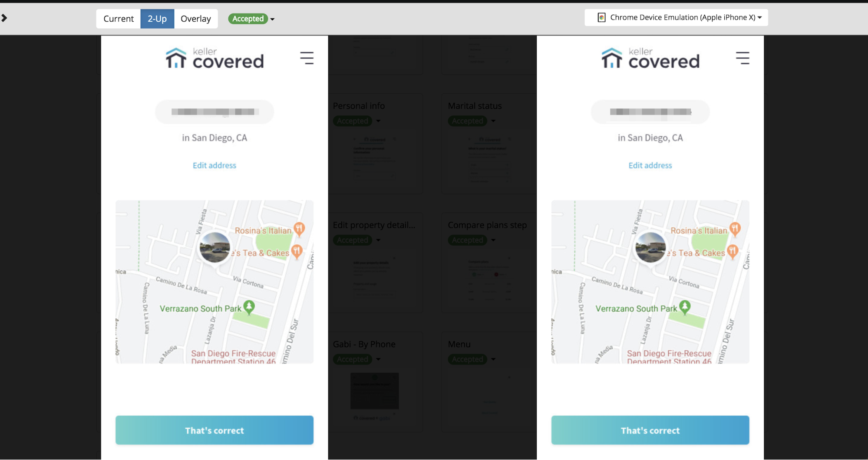This screenshot has height=460, width=868.
Task: Open hamburger menu in left screenshot
Action: click(307, 58)
